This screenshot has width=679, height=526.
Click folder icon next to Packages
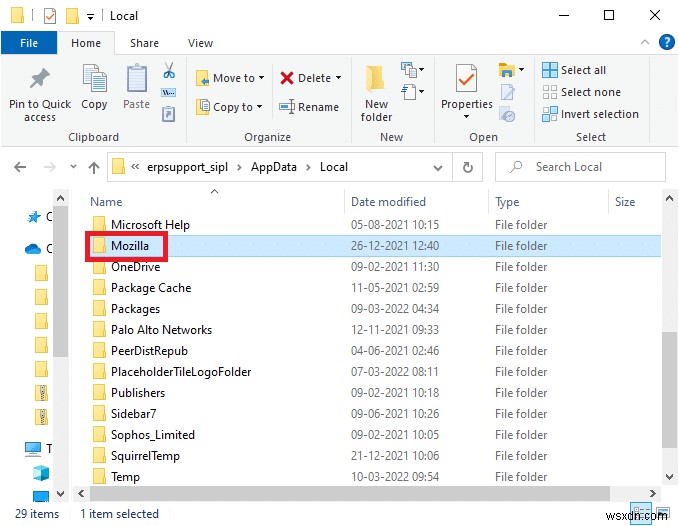99,308
